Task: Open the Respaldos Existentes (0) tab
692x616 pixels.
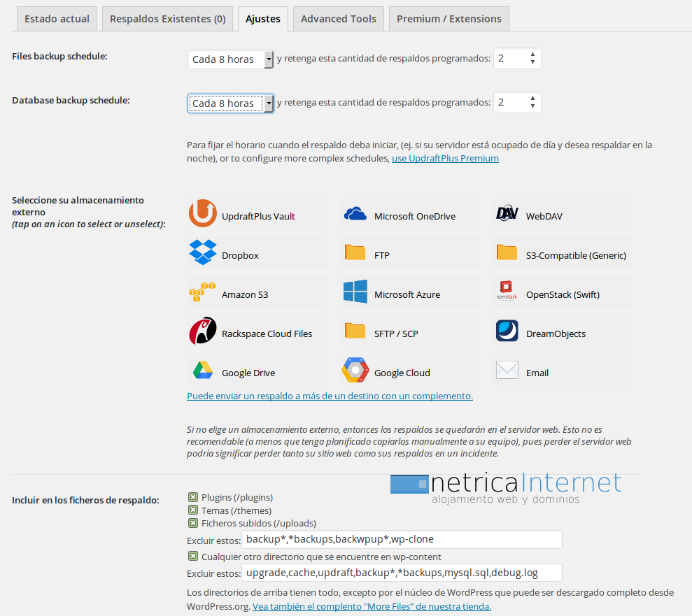Action: (168, 19)
